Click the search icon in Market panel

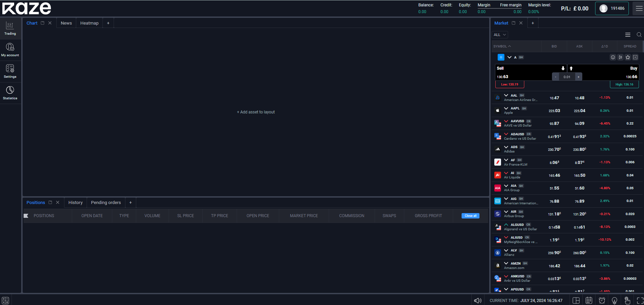639,35
